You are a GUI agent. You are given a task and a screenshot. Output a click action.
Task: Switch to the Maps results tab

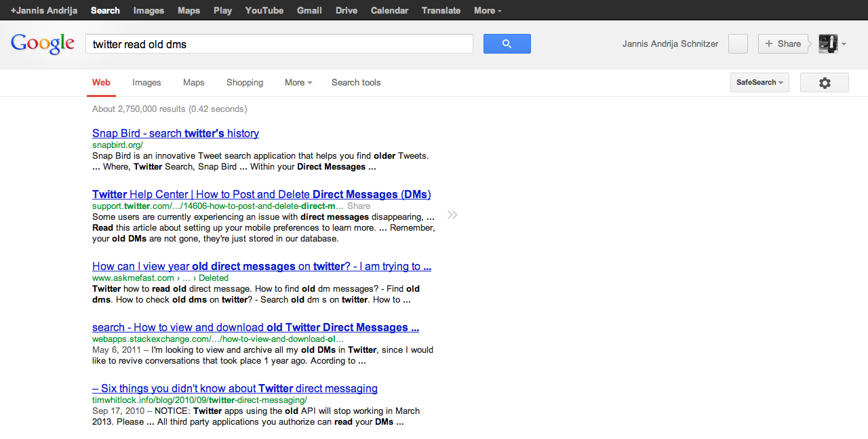(193, 83)
